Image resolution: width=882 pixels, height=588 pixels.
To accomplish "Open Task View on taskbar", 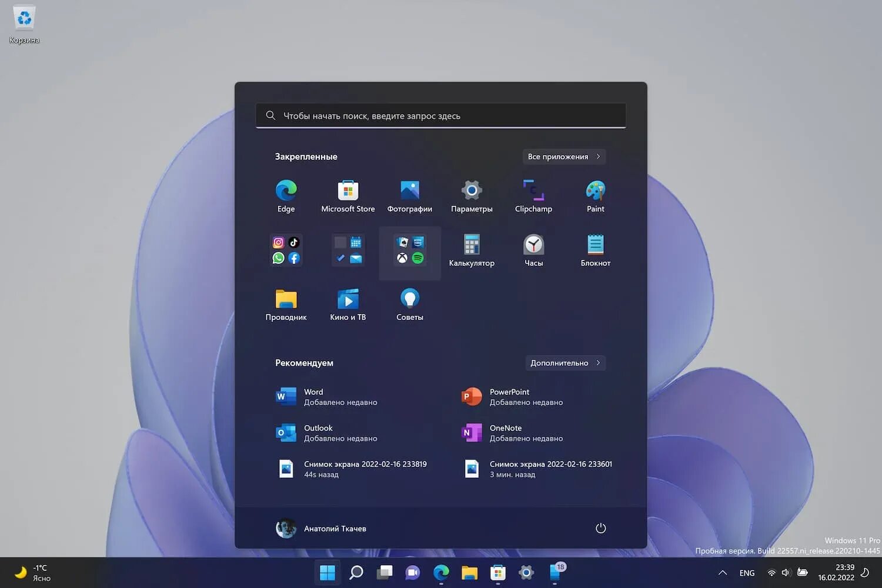I will coord(385,572).
